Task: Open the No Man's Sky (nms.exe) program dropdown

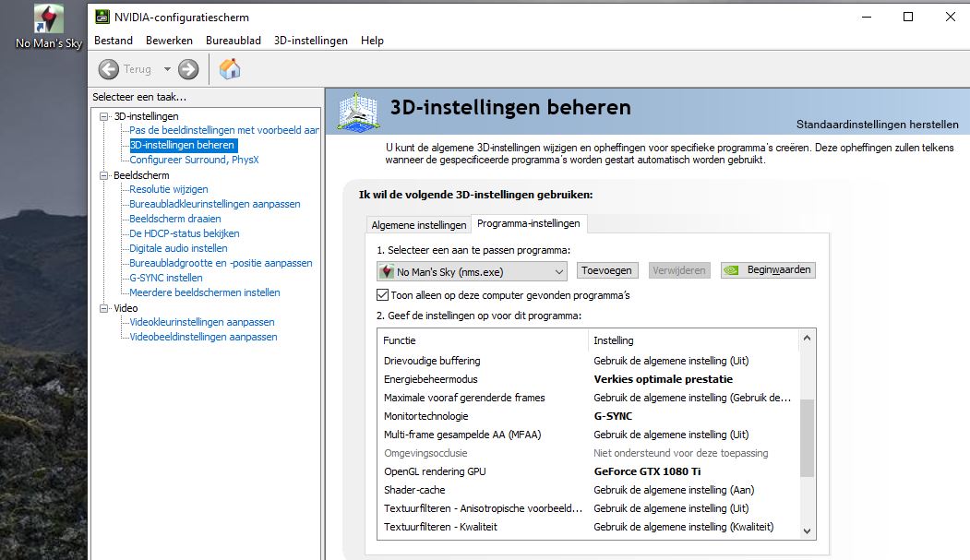Action: click(472, 271)
